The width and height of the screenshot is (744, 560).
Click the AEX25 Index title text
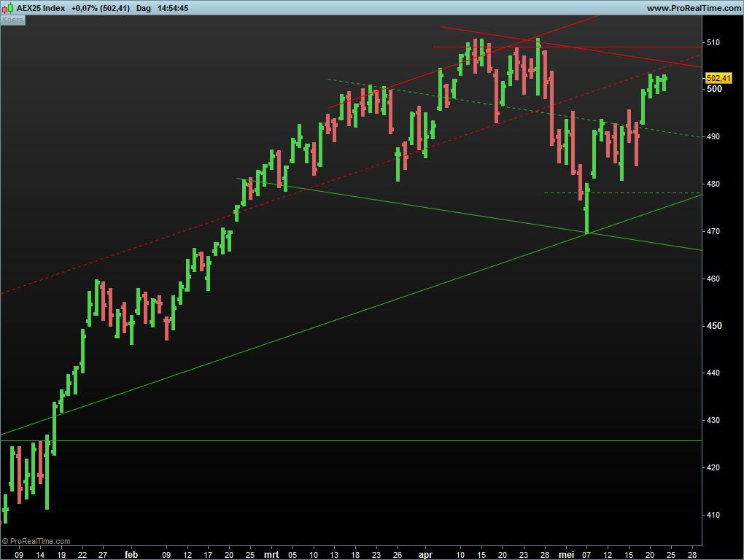pyautogui.click(x=41, y=8)
